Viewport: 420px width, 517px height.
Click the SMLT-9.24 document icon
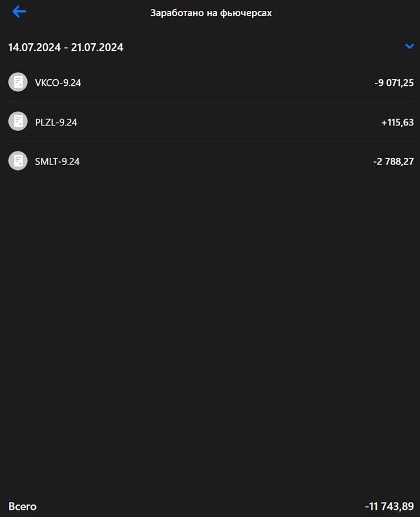point(18,161)
